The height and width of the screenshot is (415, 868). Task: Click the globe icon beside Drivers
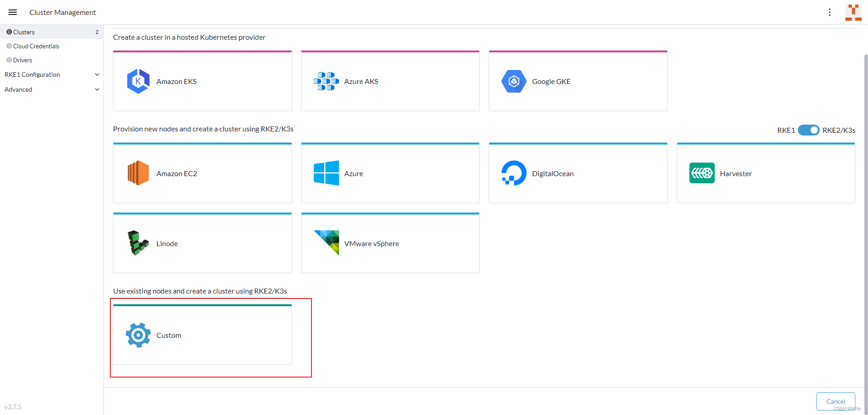point(9,60)
